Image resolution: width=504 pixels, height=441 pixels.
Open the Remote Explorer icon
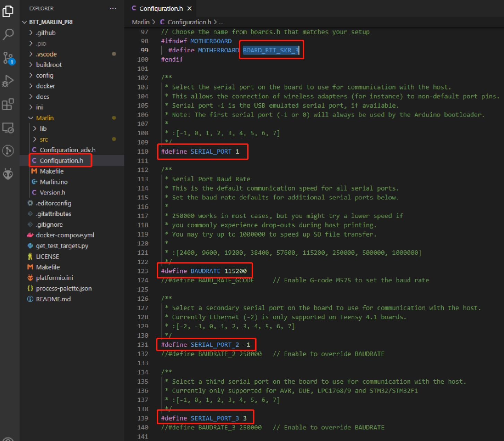(x=8, y=128)
